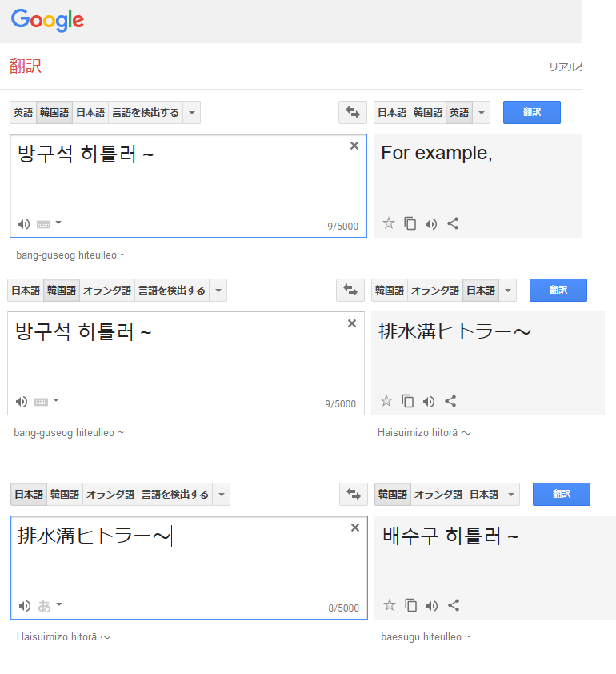This screenshot has width=616, height=674.
Task: Select 日本語 as source in top panel
Action: (90, 113)
